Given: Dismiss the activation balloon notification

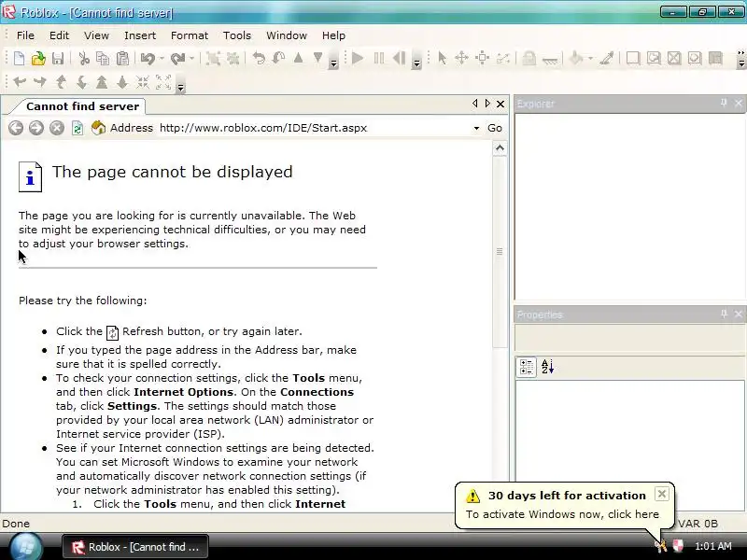Looking at the screenshot, I should pos(662,495).
